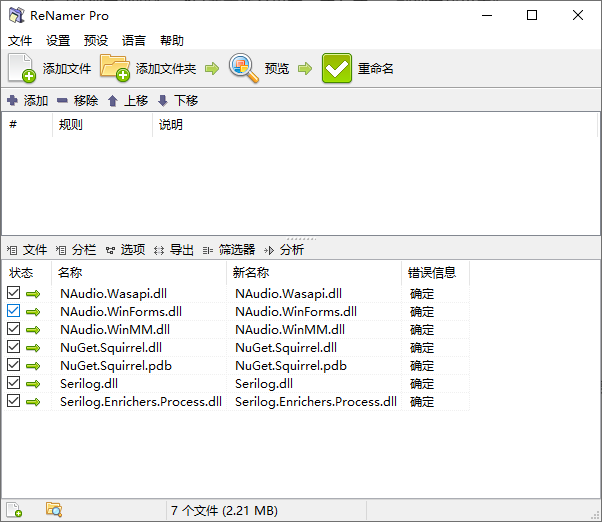
Task: Select the Serilog.Enrichers.Process.dll file name
Action: tap(141, 401)
